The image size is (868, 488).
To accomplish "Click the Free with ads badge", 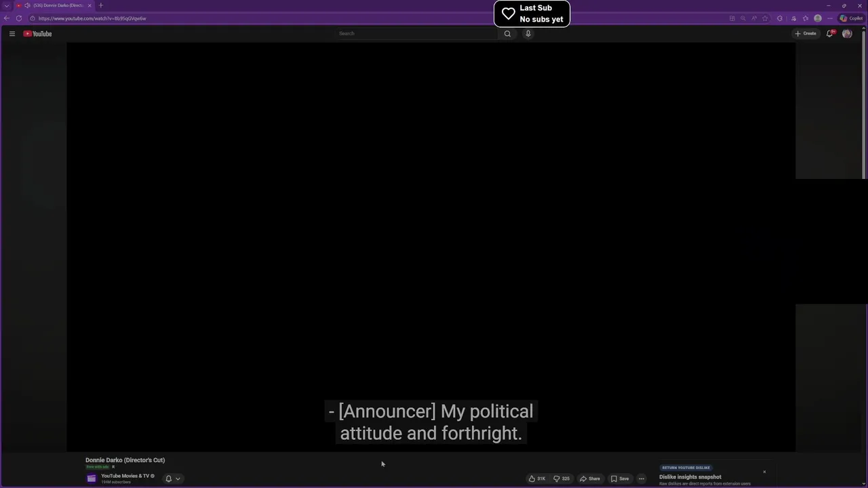I will [x=97, y=467].
